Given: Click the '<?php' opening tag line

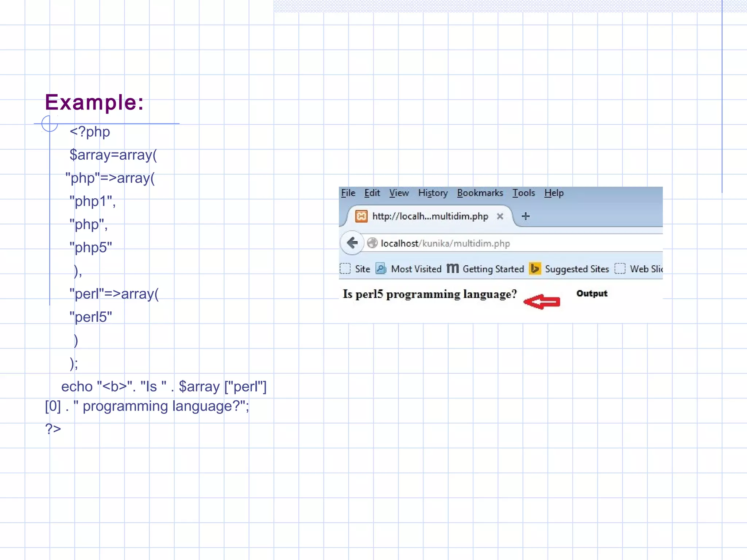Looking at the screenshot, I should (90, 132).
